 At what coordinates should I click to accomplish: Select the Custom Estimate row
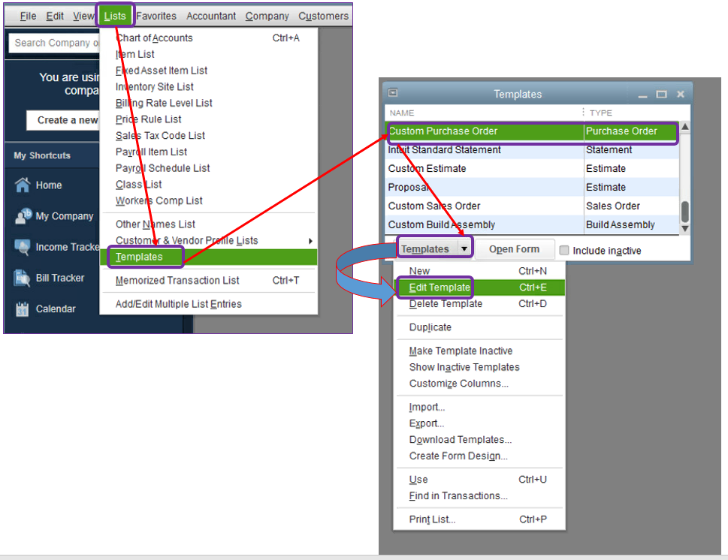coord(532,168)
